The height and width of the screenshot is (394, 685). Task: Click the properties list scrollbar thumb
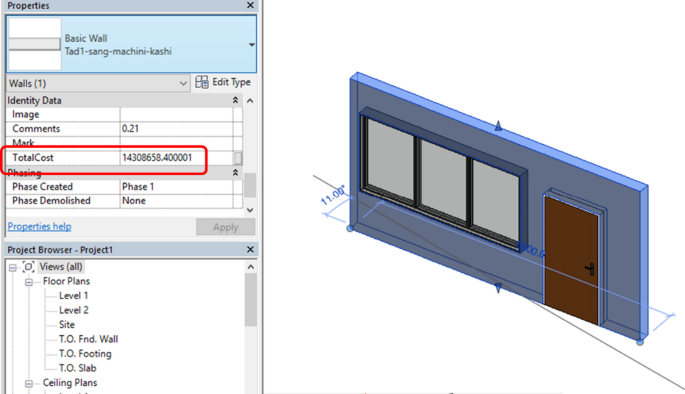click(x=250, y=185)
